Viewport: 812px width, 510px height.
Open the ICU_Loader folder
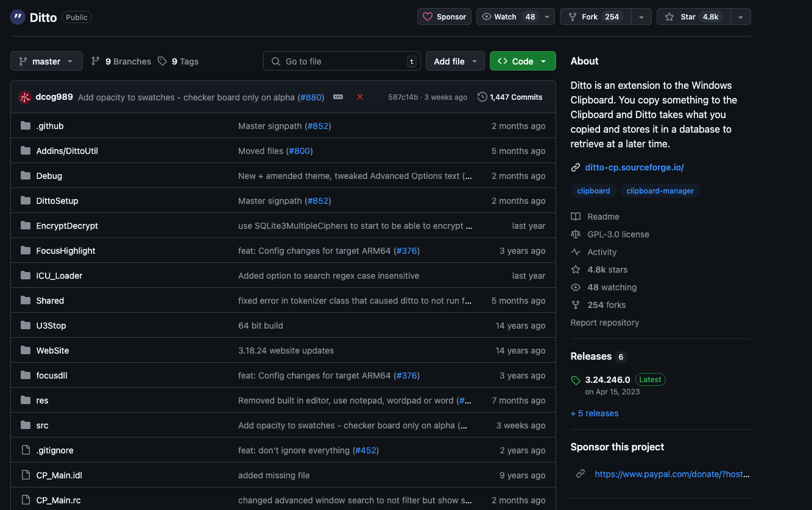[x=59, y=276]
